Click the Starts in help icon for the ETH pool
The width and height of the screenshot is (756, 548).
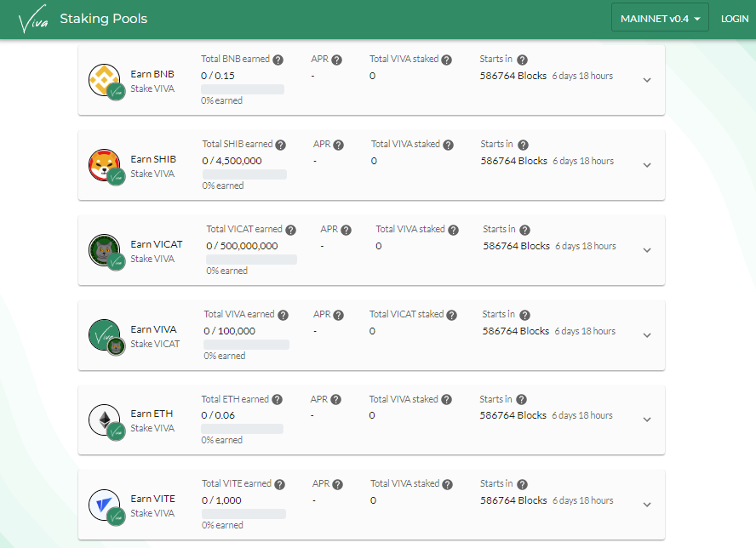pyautogui.click(x=524, y=398)
